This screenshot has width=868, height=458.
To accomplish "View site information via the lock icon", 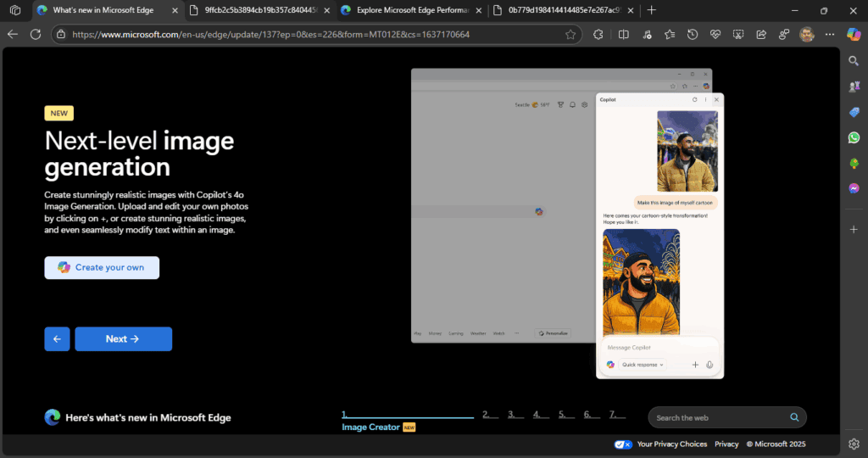I will [61, 34].
